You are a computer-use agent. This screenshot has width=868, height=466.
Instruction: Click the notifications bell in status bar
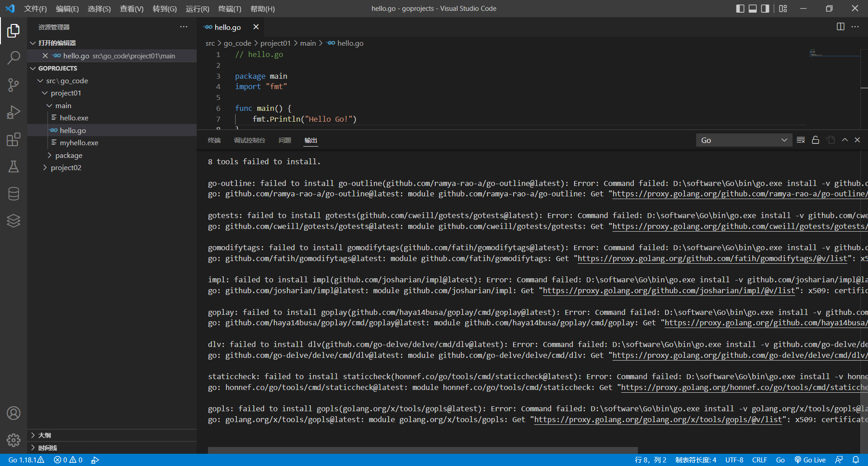(x=856, y=460)
